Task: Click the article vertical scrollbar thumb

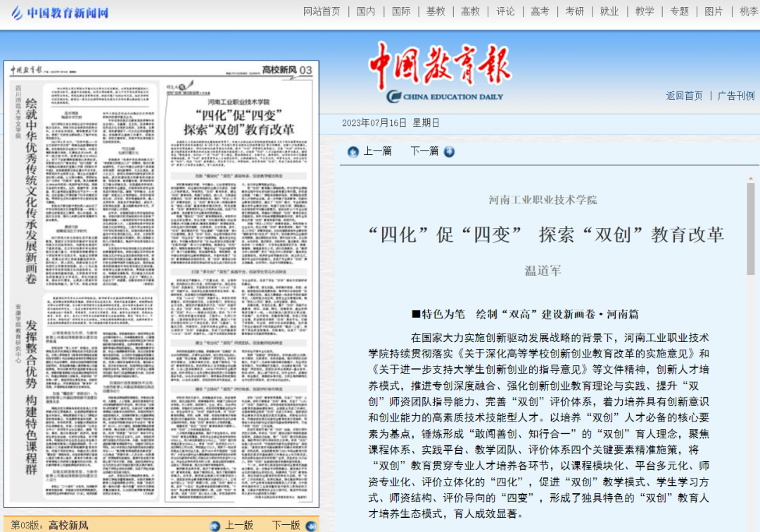Action: click(751, 229)
